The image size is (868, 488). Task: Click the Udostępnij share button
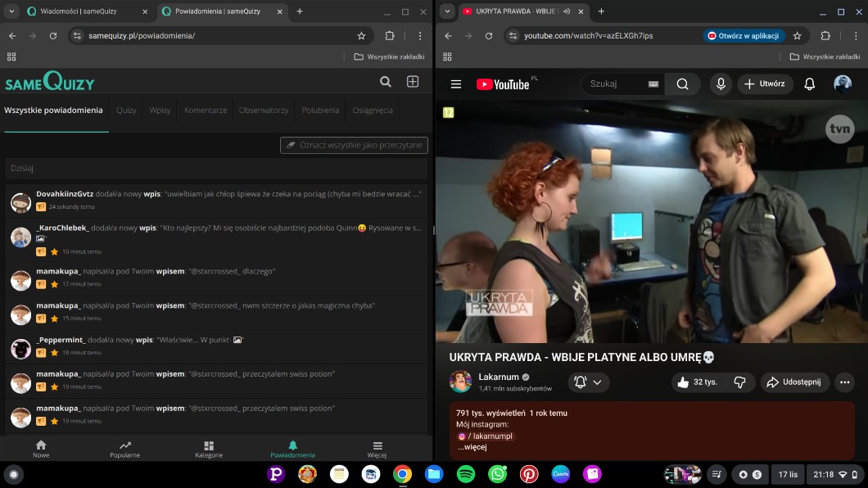(795, 382)
